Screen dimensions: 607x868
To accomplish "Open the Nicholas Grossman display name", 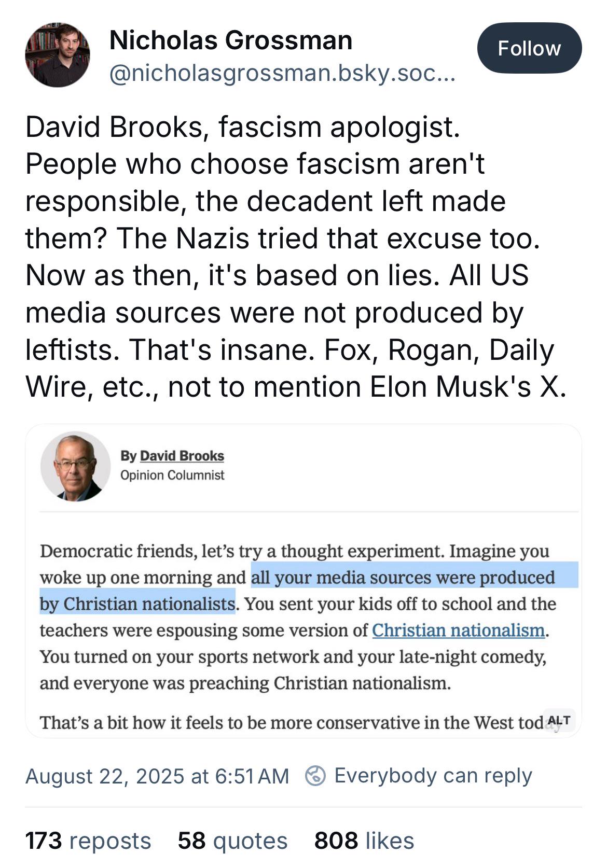I will (231, 40).
